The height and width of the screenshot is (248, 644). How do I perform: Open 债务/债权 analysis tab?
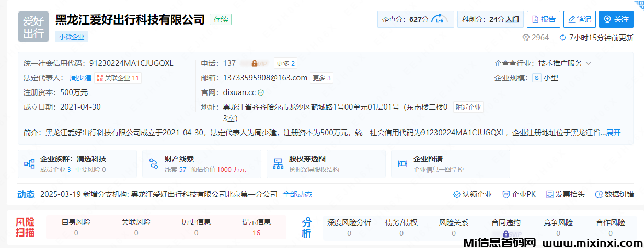pos(401,227)
